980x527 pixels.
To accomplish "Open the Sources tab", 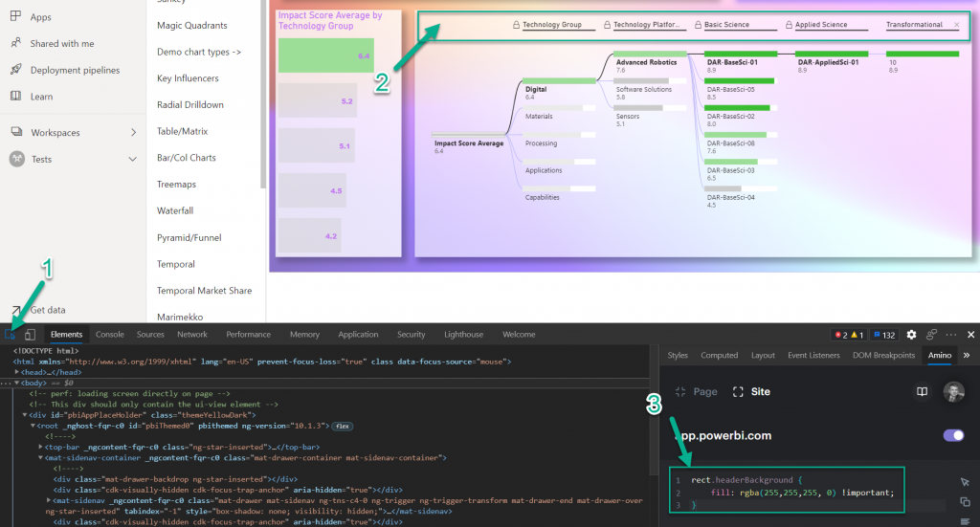I will 150,335.
